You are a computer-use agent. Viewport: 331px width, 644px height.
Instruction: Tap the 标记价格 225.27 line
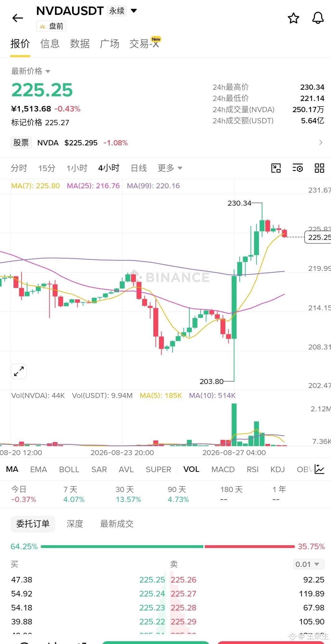pyautogui.click(x=40, y=122)
